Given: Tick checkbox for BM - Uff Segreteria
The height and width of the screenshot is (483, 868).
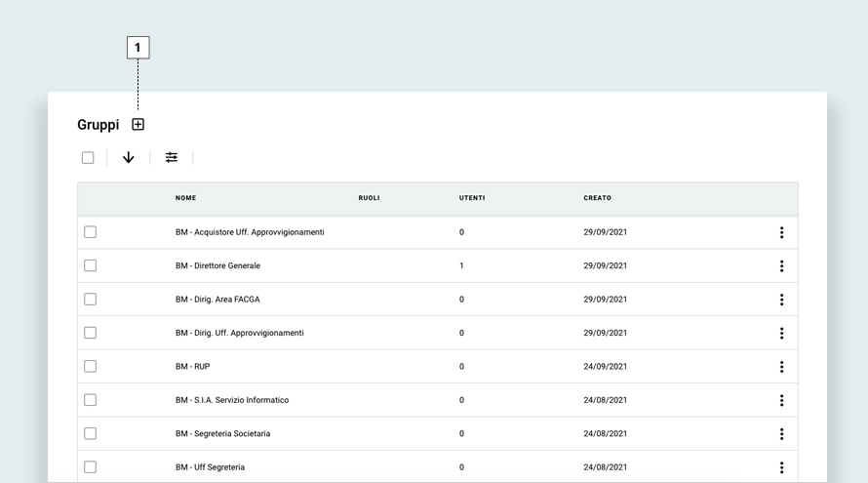Looking at the screenshot, I should (91, 467).
